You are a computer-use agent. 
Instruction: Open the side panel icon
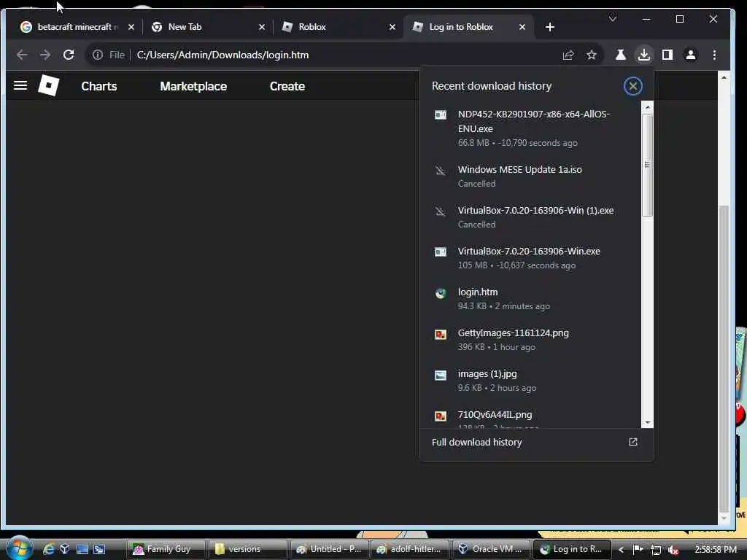[667, 55]
